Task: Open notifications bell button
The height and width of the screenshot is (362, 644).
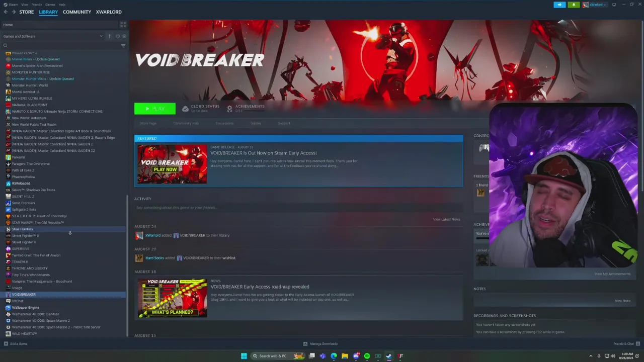Action: click(x=574, y=5)
